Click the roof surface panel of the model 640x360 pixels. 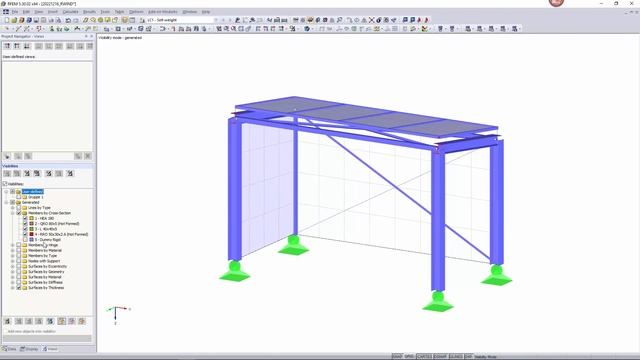coord(366,117)
